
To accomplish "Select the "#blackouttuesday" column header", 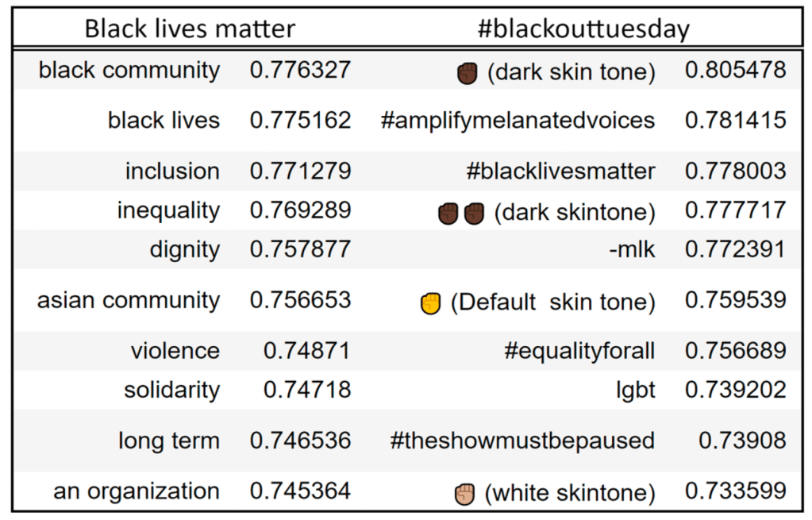I will coord(583,29).
